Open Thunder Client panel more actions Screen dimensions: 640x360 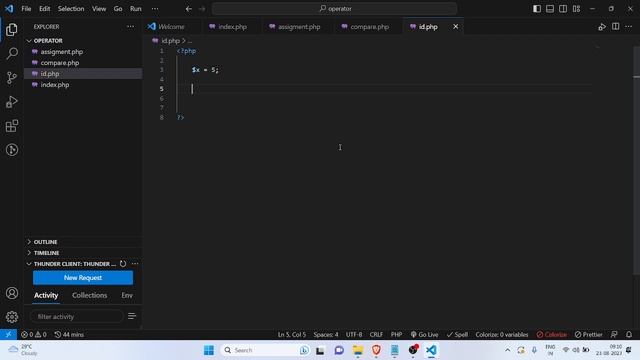click(x=135, y=264)
